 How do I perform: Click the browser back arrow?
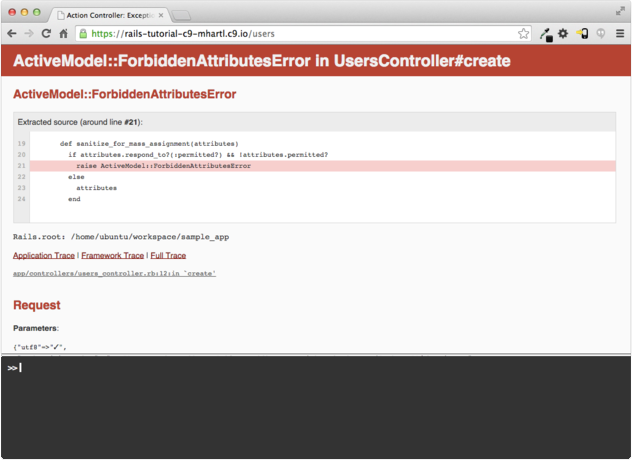tap(12, 33)
